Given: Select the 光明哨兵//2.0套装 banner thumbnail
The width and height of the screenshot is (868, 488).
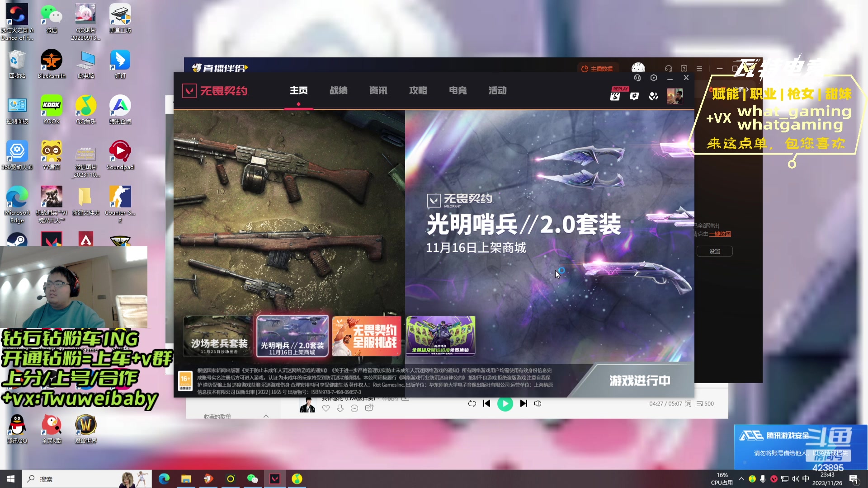Looking at the screenshot, I should point(292,336).
